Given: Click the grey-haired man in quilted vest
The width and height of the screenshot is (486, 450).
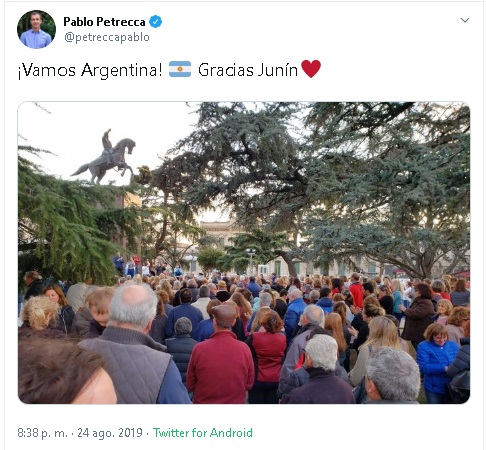Looking at the screenshot, I should [x=133, y=347].
